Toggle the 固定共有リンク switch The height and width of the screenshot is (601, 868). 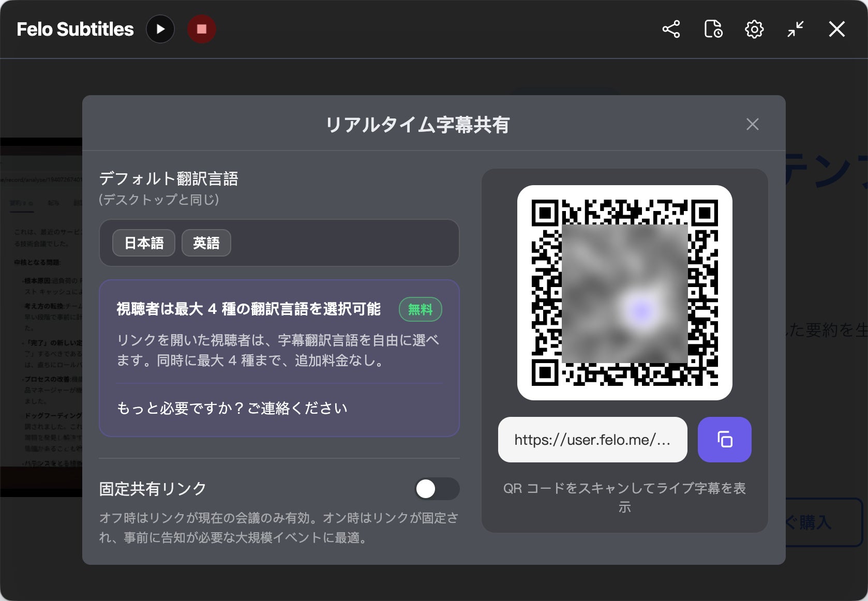coord(437,489)
